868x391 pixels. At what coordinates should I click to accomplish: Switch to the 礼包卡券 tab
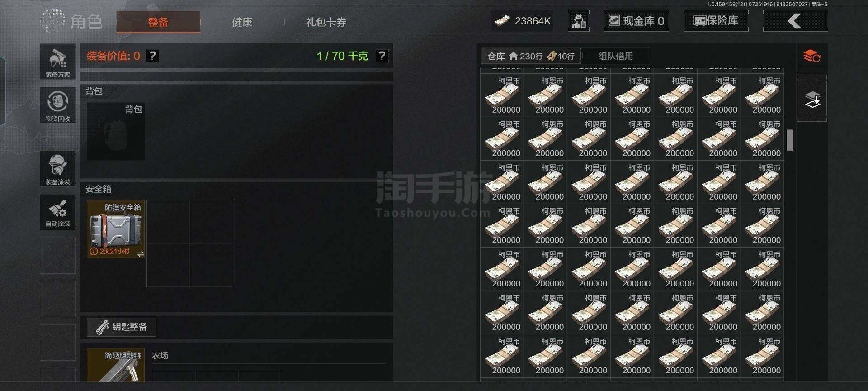326,22
